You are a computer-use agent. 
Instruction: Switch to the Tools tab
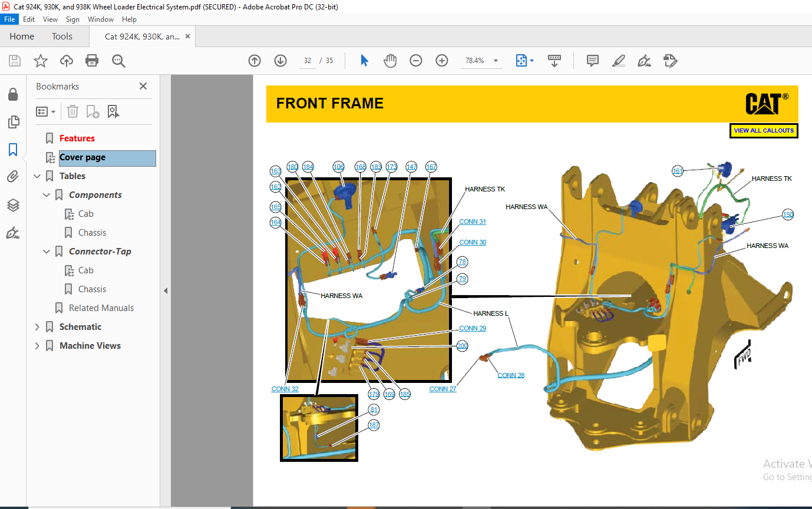click(62, 37)
